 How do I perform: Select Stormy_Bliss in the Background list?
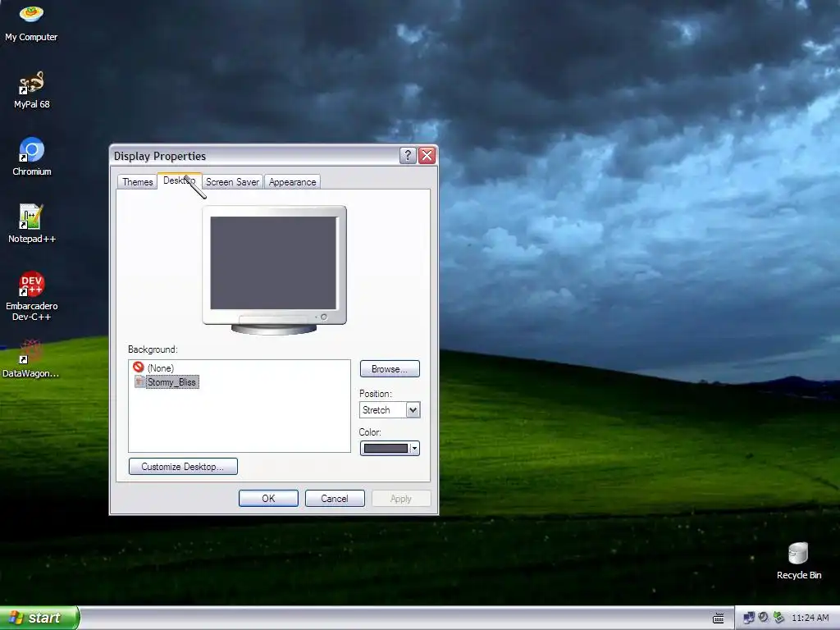pyautogui.click(x=166, y=382)
